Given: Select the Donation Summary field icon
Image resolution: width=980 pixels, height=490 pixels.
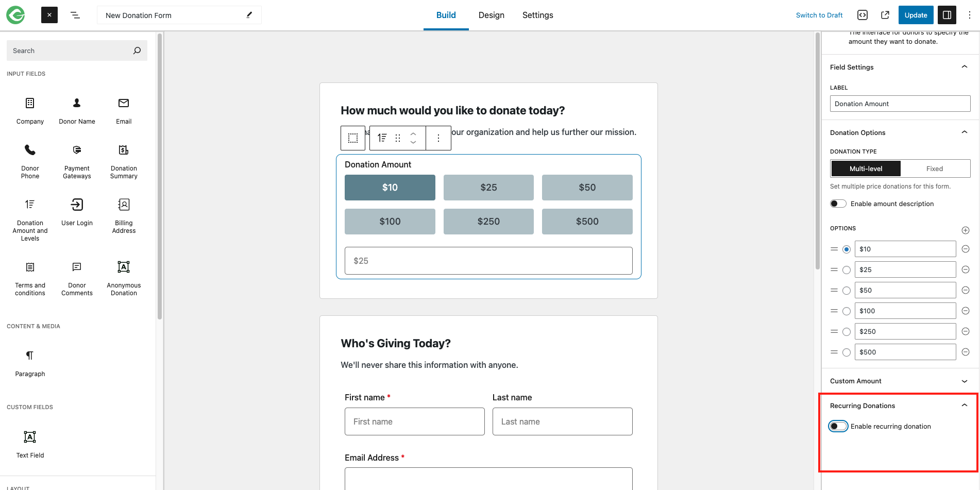Looking at the screenshot, I should [x=123, y=149].
